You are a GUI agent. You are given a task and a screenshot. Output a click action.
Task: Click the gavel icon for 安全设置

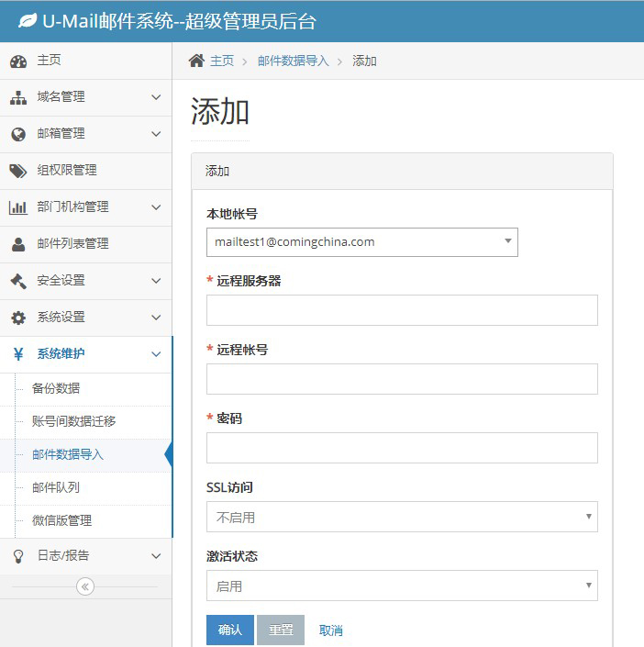click(18, 281)
